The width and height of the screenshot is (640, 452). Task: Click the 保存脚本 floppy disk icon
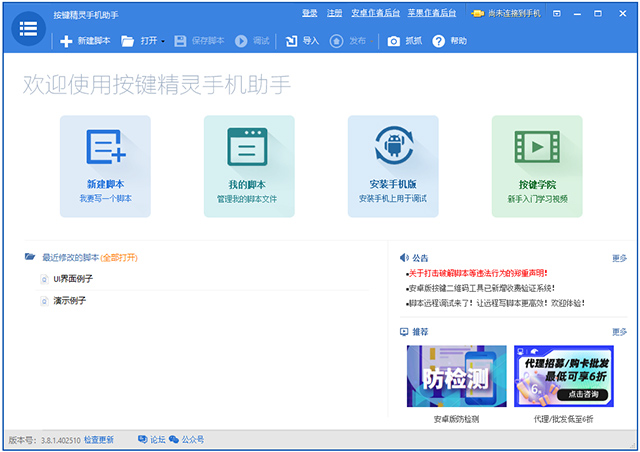[180, 41]
